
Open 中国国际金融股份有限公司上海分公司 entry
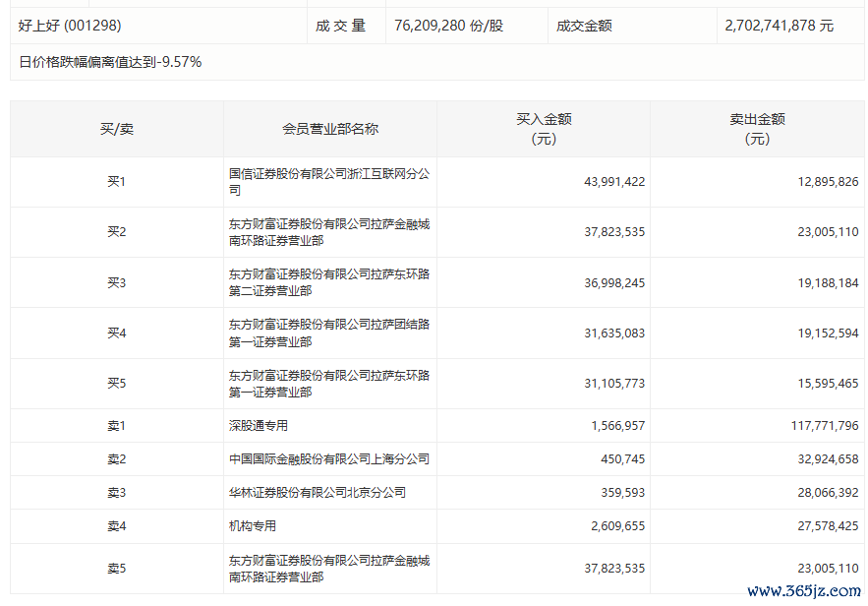point(329,459)
